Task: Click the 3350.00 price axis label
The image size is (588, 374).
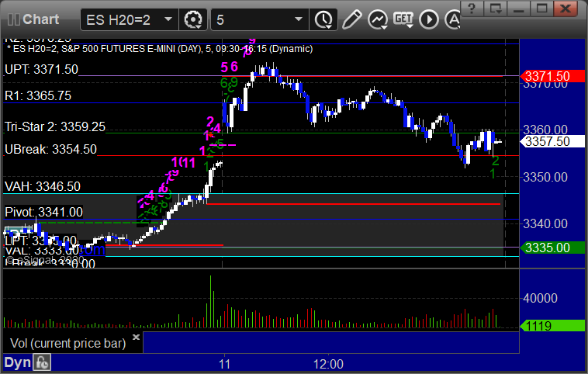Action: click(545, 177)
